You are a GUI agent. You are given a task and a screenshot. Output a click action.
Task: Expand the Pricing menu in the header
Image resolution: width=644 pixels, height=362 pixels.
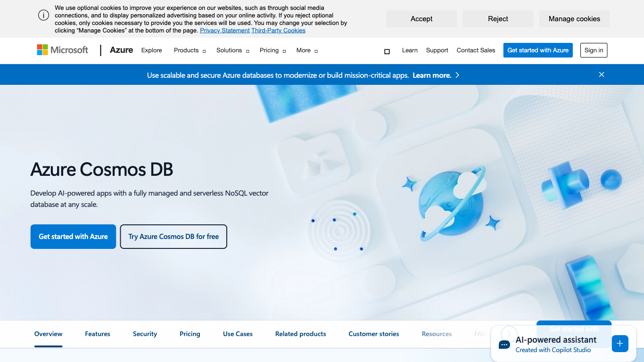(272, 50)
